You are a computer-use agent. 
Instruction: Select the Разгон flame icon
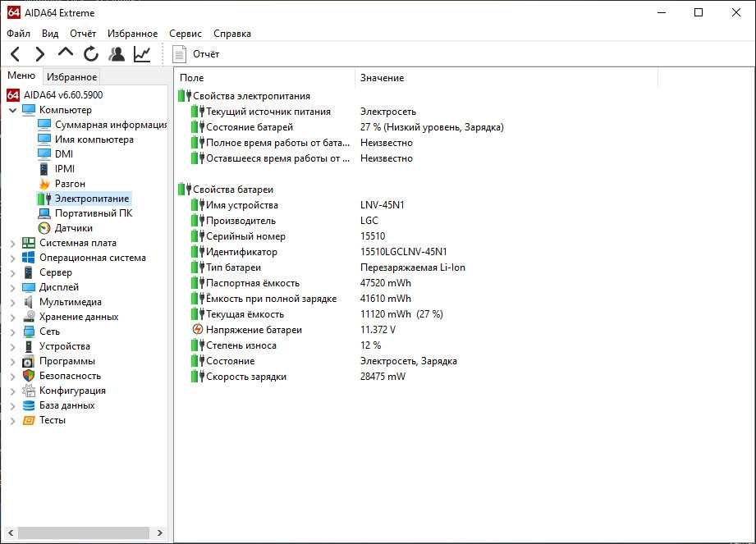click(44, 184)
